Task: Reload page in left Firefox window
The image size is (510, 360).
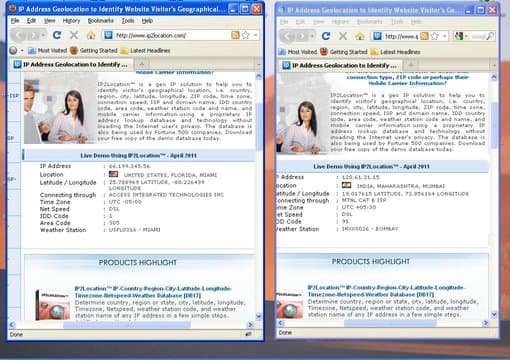Action: (57, 35)
